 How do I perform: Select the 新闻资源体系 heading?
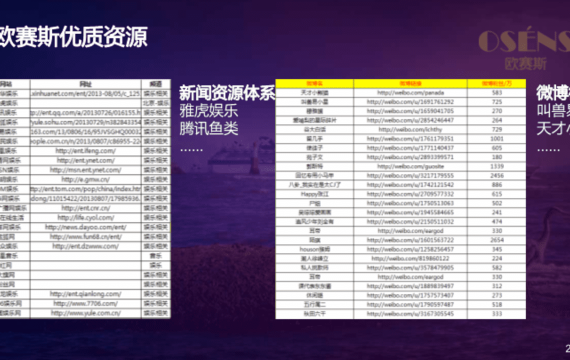pos(227,93)
